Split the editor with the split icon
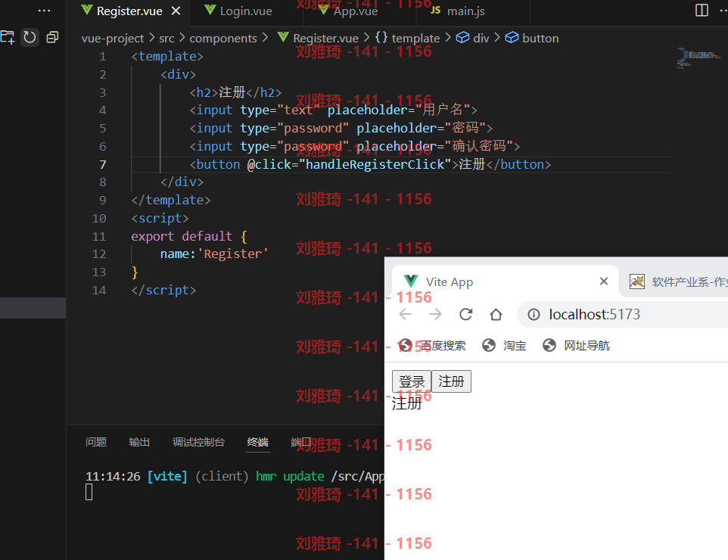The image size is (728, 560). 702,10
